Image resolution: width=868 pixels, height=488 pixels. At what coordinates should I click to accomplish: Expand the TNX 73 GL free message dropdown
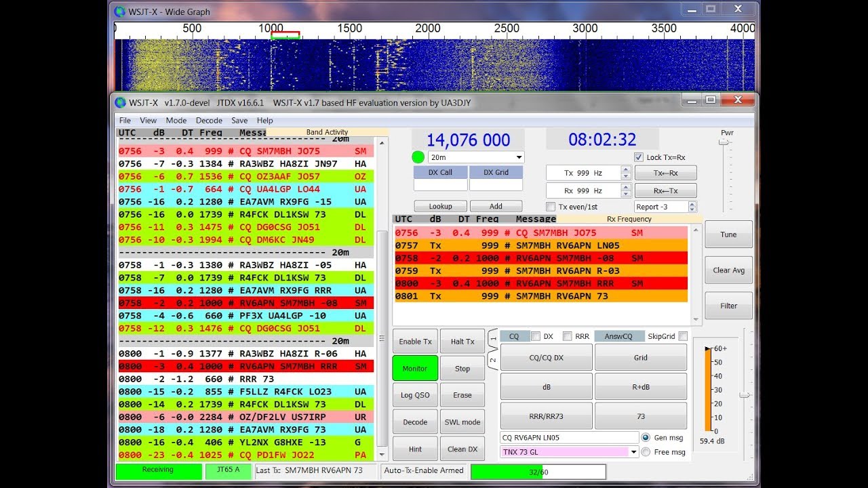pos(634,452)
